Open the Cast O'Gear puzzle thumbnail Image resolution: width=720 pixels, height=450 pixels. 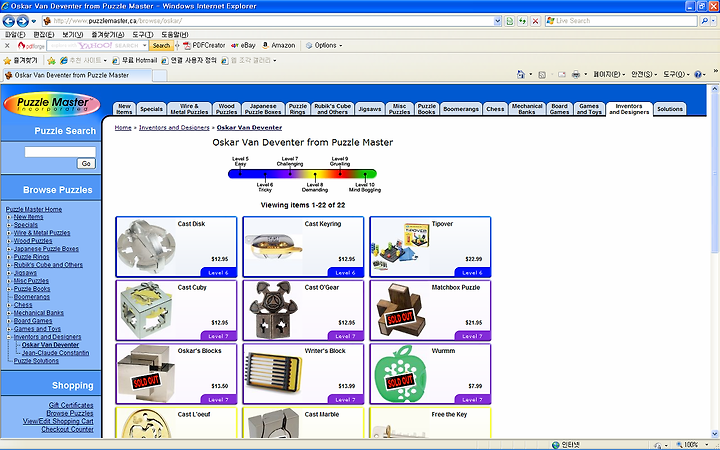coord(273,310)
